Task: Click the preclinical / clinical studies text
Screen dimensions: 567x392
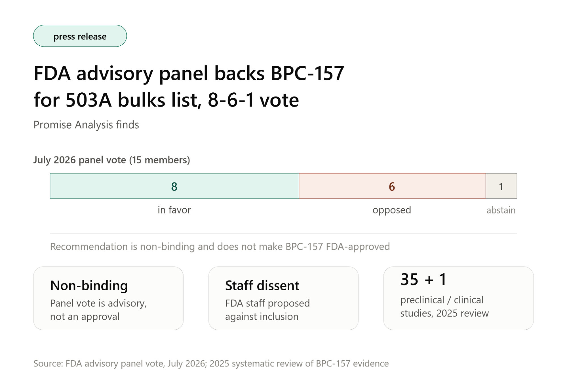Action: (x=444, y=307)
